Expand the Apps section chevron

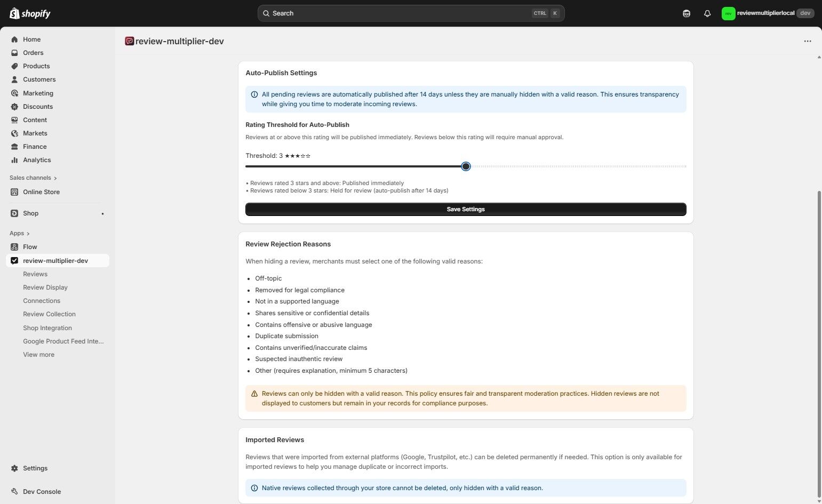(28, 234)
